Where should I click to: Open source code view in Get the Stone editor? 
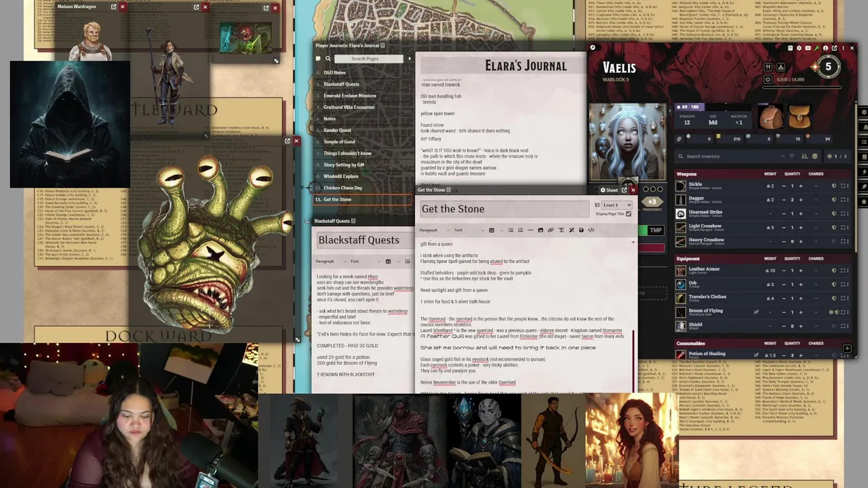591,230
